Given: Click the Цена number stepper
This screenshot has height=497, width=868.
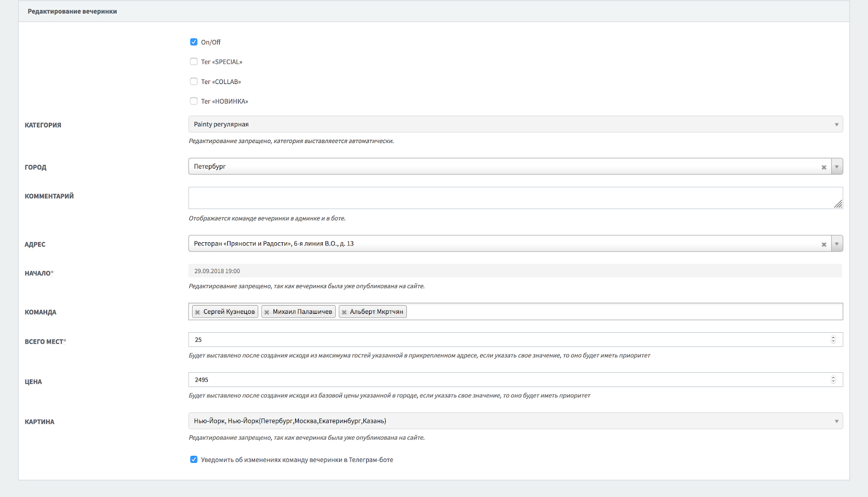Looking at the screenshot, I should pyautogui.click(x=833, y=380).
